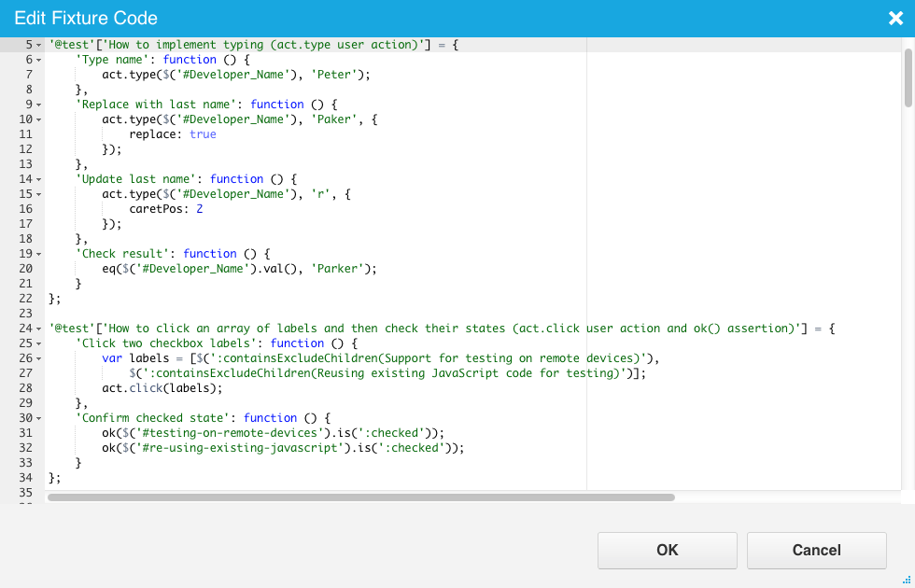Click '#testing-on-remote-devices' selector on line 31
This screenshot has width=915, height=588.
point(230,433)
